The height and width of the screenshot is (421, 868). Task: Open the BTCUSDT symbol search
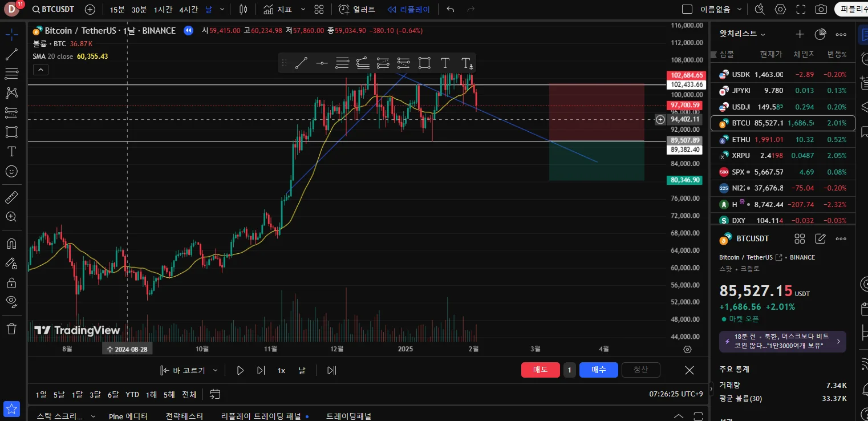click(x=53, y=10)
